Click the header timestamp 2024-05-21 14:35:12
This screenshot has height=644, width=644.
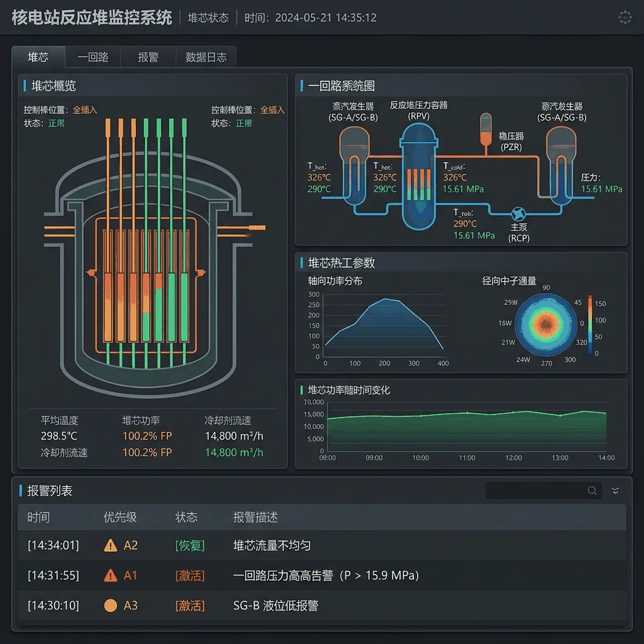(326, 18)
